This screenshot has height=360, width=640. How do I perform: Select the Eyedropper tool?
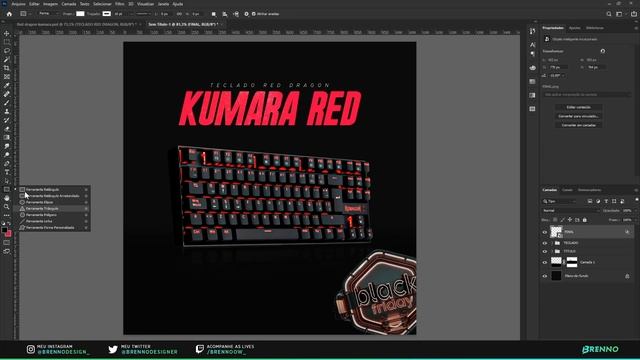tap(7, 85)
